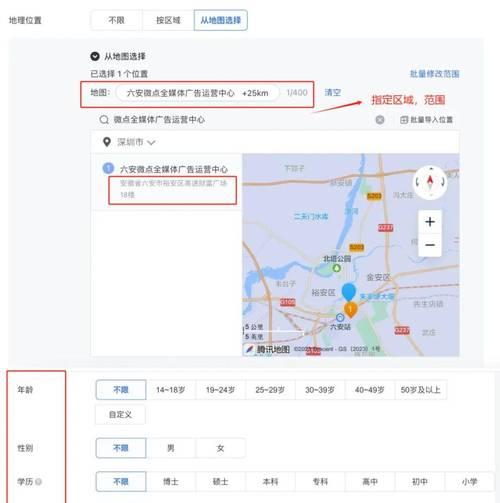Select education level 小学
This screenshot has width=500, height=503.
click(469, 482)
